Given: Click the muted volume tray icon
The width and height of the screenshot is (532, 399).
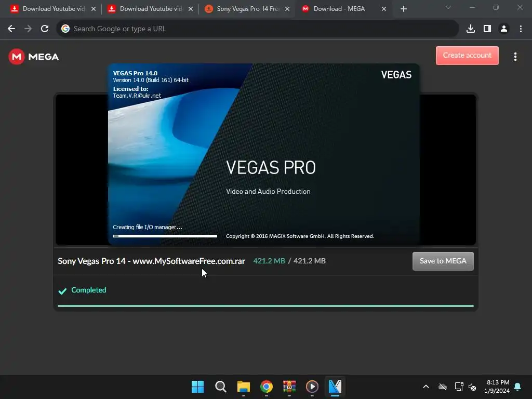Looking at the screenshot, I should 472,387.
